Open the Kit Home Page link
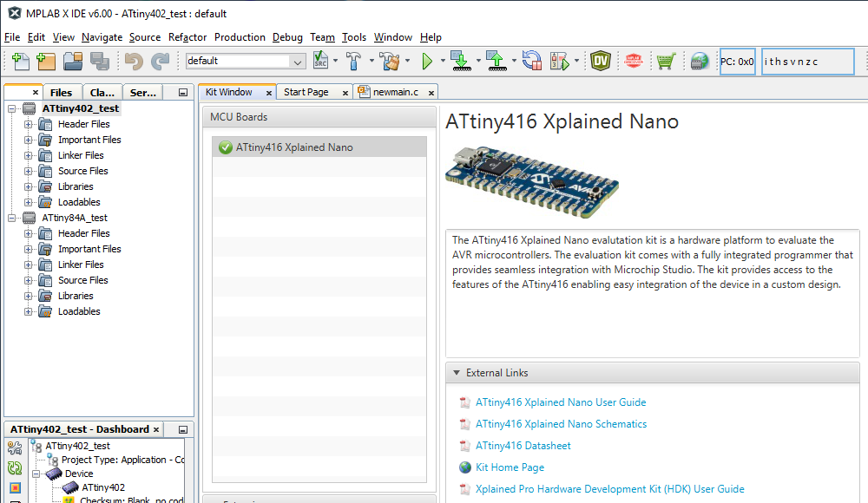The image size is (868, 503). 510,467
